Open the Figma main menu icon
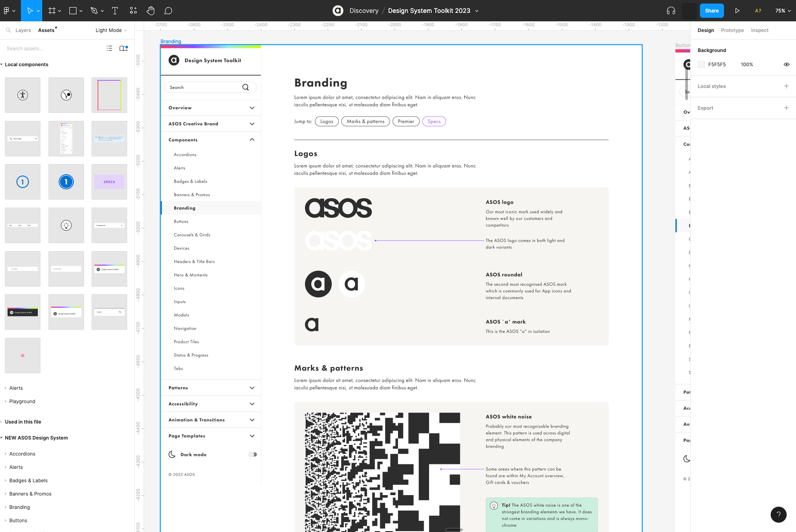 pos(7,11)
